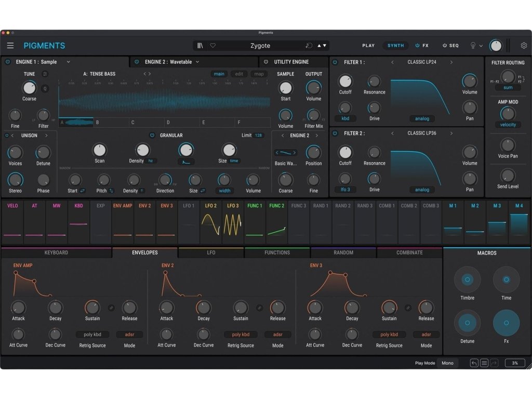The height and width of the screenshot is (399, 532).
Task: Click the Filter 1 Cutoff knob
Action: (x=345, y=81)
